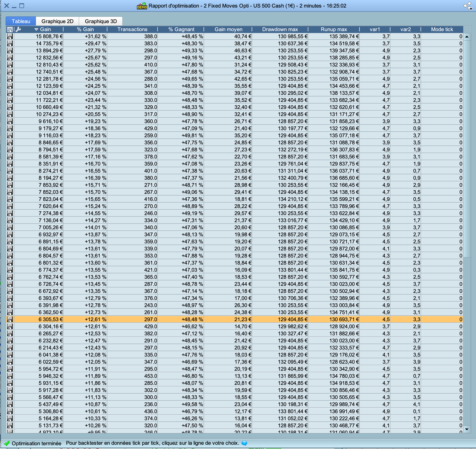Sort by Drawdown max column header
This screenshot has height=449, width=476.
pos(280,29)
